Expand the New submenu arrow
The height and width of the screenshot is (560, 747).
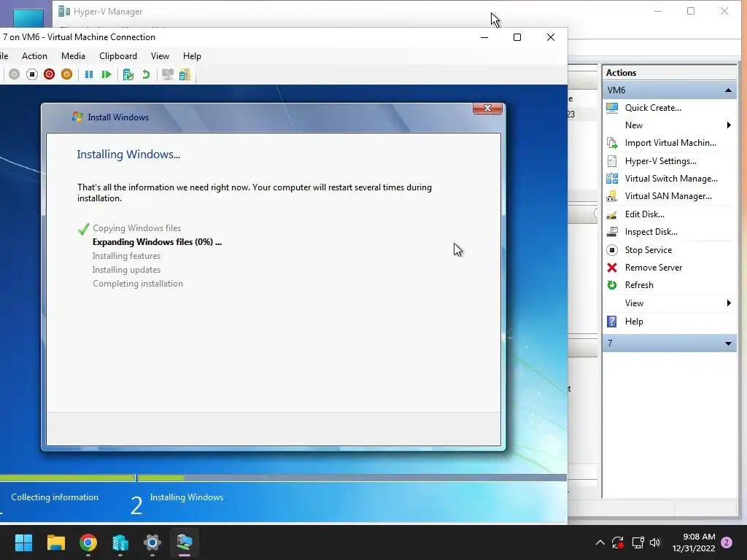[729, 125]
